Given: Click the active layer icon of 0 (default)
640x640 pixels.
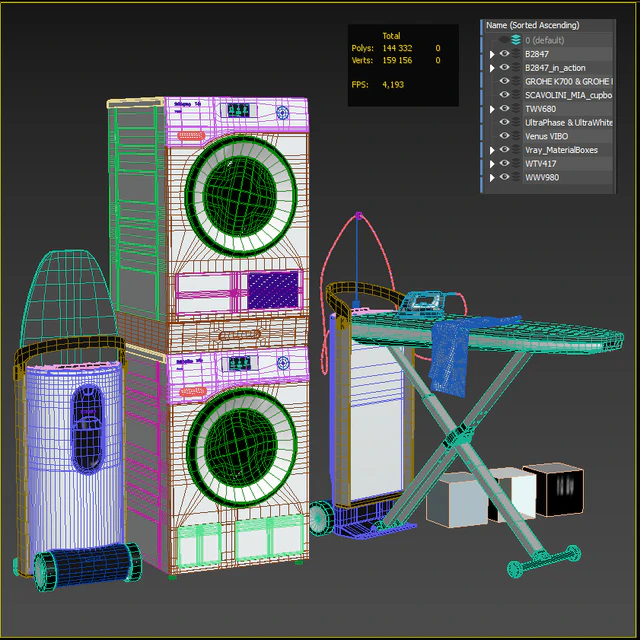Looking at the screenshot, I should tap(516, 40).
